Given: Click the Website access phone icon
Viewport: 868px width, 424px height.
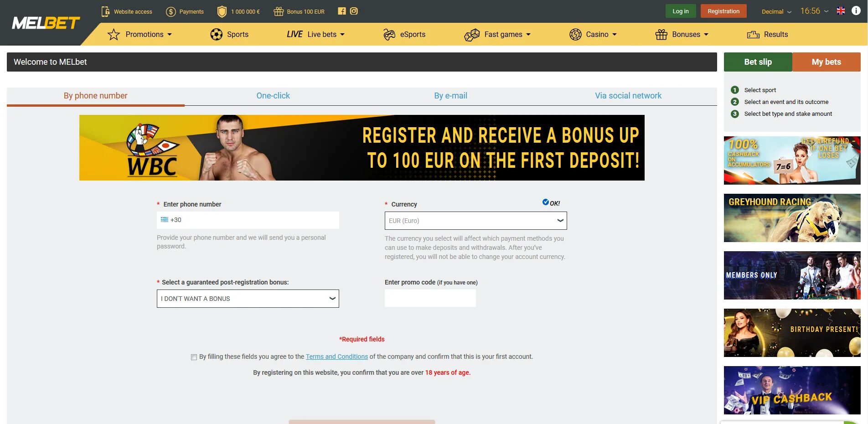Looking at the screenshot, I should [x=105, y=11].
